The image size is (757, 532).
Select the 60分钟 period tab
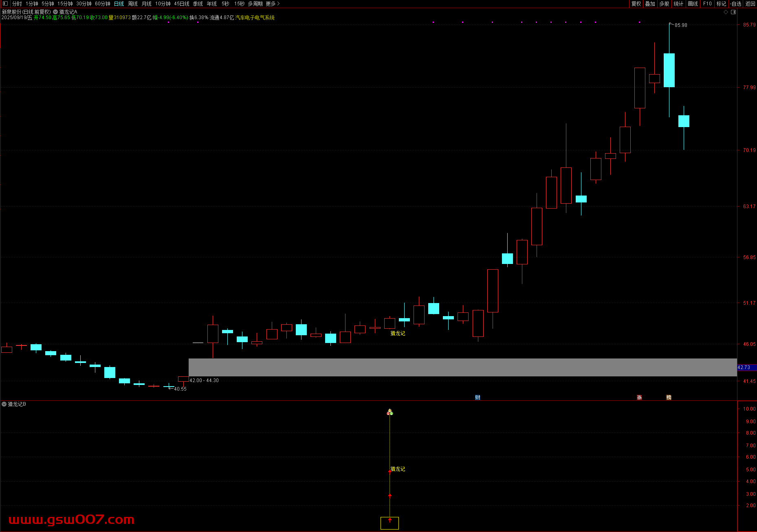(103, 4)
